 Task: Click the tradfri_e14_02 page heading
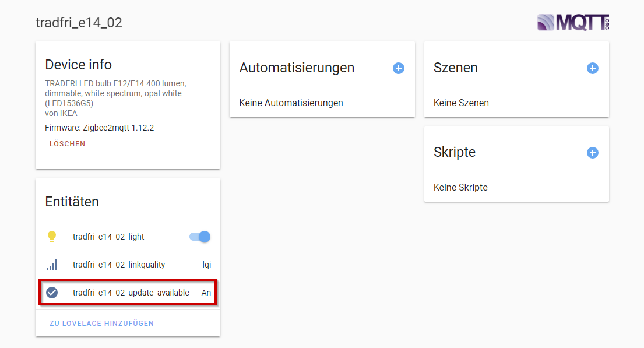click(78, 23)
